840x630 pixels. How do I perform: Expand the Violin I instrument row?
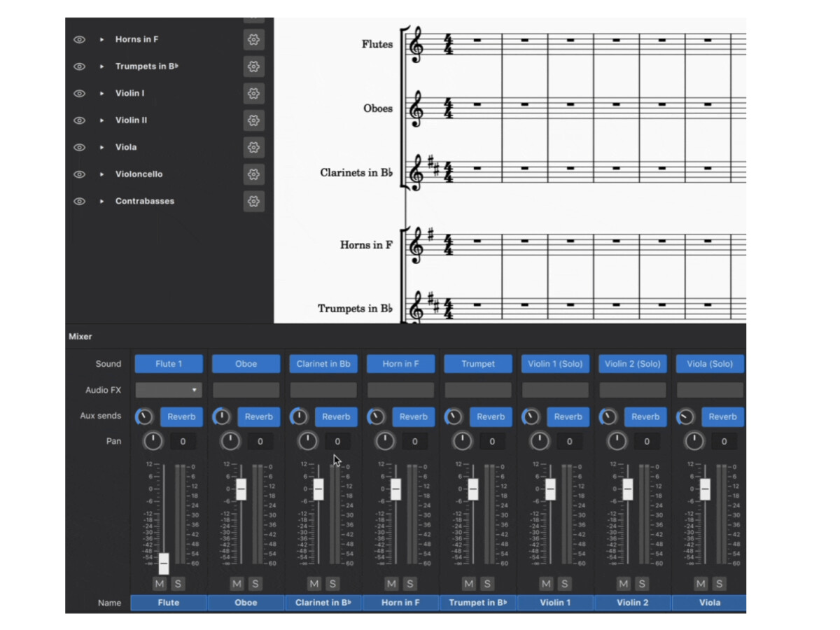pos(101,93)
